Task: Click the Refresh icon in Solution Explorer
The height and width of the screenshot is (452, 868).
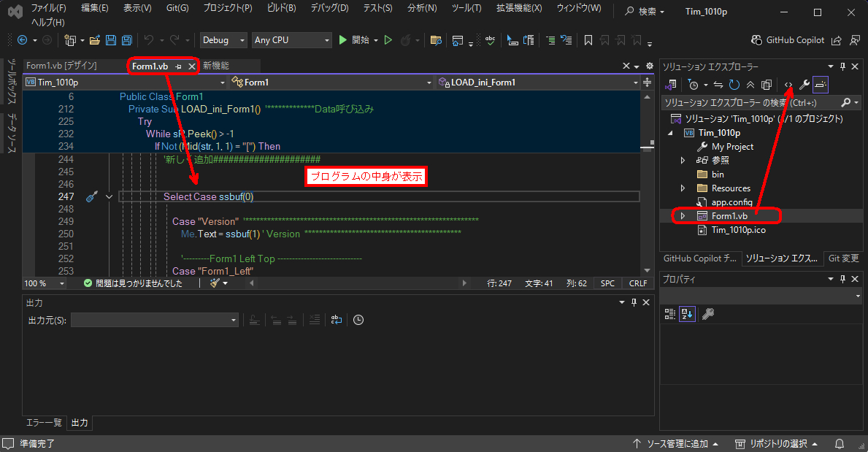Action: coord(734,85)
